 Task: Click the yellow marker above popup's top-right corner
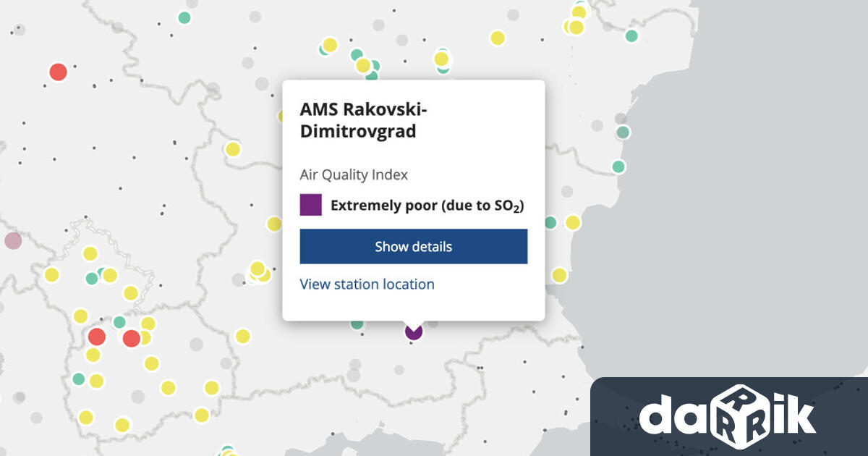498,38
